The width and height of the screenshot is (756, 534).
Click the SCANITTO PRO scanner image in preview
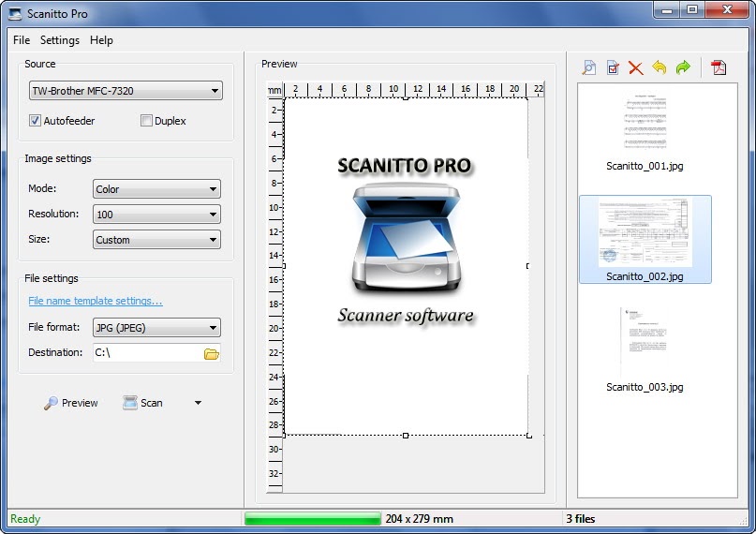[406, 241]
